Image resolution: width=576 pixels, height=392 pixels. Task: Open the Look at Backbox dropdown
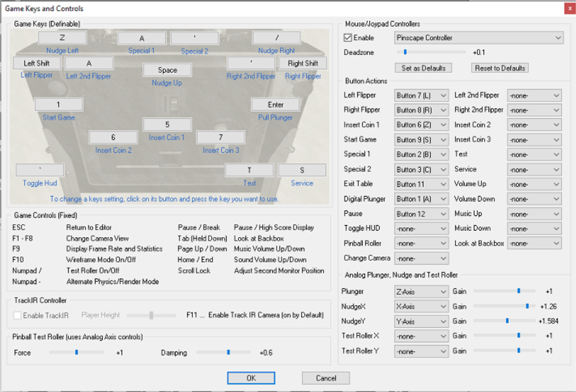pyautogui.click(x=534, y=244)
